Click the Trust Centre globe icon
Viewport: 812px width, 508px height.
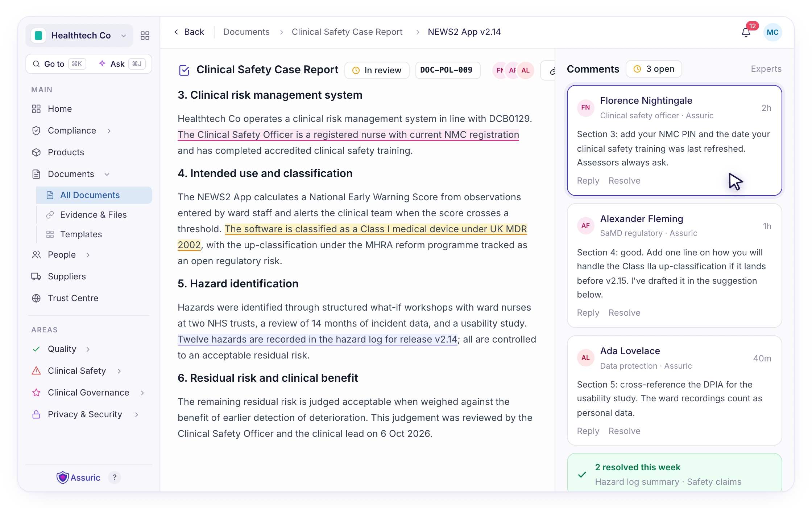[x=36, y=298]
